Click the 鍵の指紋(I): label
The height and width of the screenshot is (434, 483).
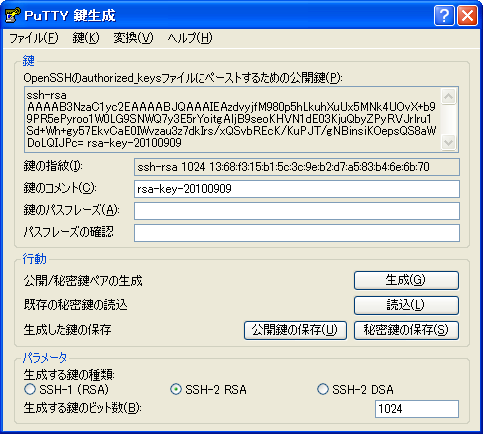(53, 166)
